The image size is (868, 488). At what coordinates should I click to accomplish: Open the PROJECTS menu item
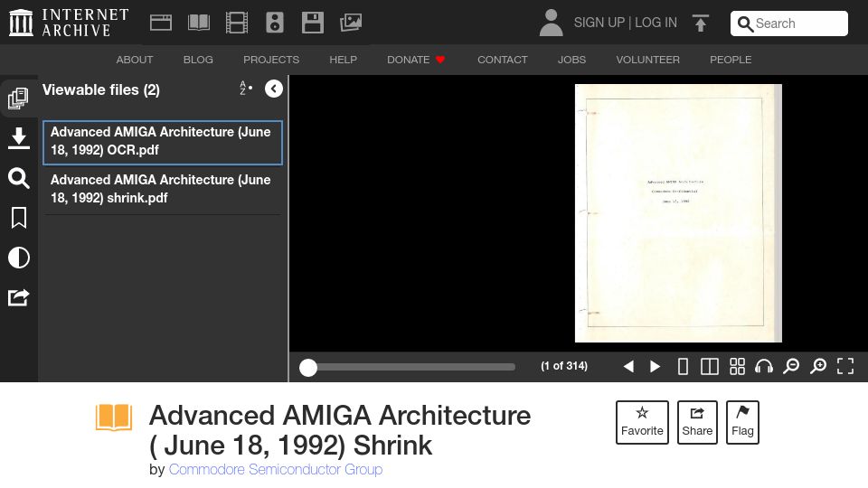tap(271, 60)
